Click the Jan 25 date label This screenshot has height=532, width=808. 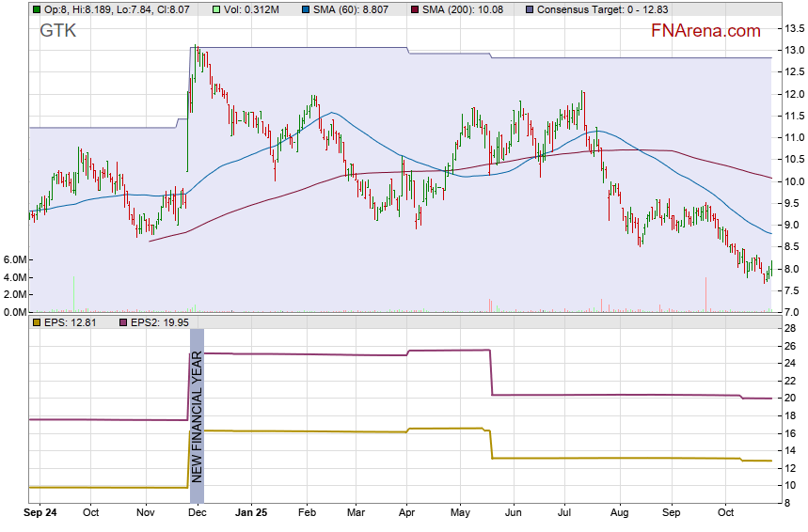coord(251,514)
